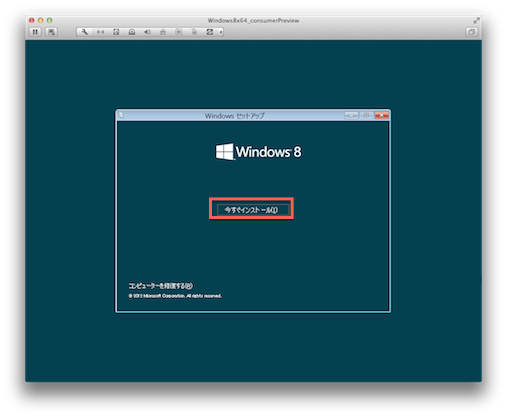Close the Windows Setup dialog
This screenshot has width=507, height=417.
pyautogui.click(x=381, y=115)
